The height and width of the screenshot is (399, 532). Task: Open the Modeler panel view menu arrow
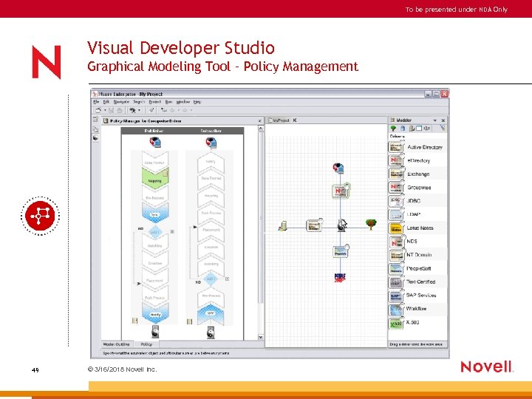click(x=434, y=120)
